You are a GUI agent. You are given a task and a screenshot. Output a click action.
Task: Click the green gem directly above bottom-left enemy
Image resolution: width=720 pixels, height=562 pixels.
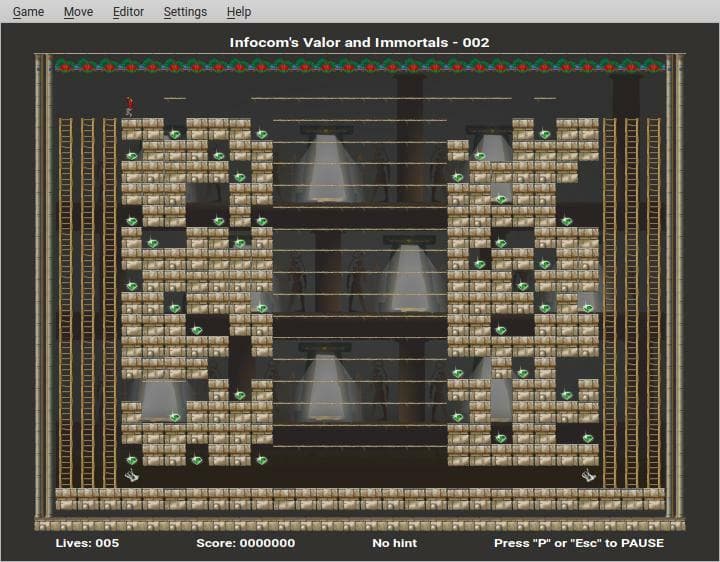(132, 460)
